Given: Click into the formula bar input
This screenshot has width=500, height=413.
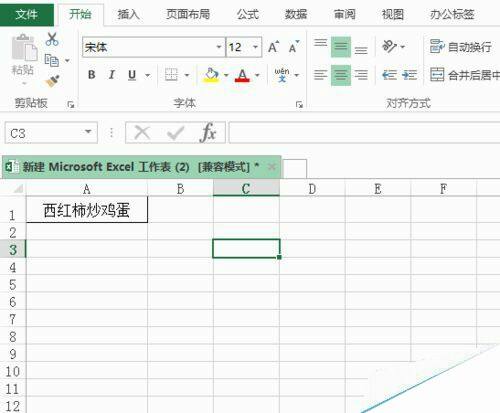Looking at the screenshot, I should pyautogui.click(x=364, y=133).
